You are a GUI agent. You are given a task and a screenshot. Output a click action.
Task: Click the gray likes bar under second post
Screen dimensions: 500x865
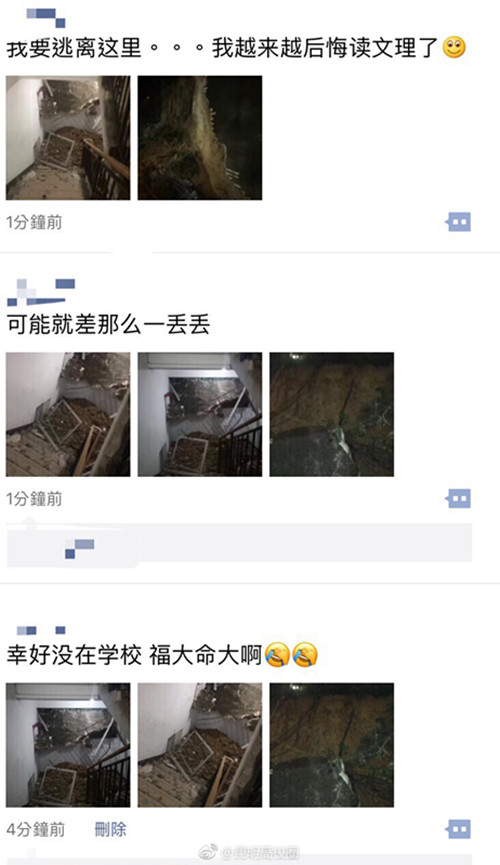click(x=240, y=543)
